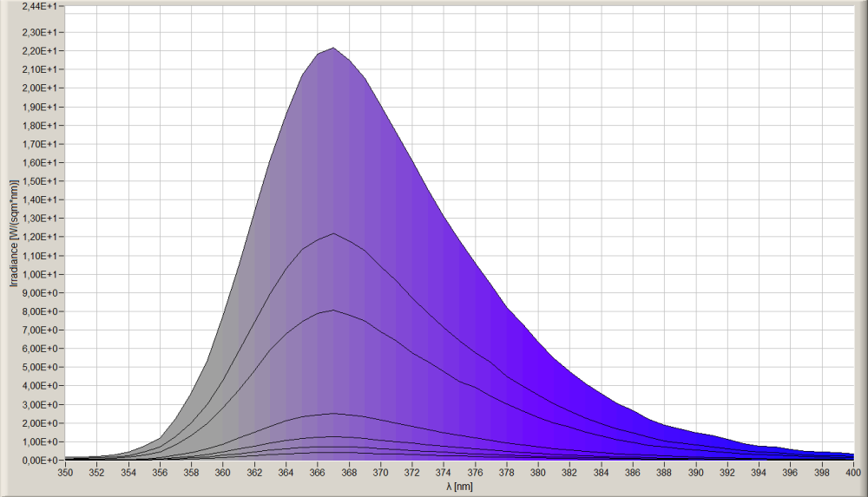Click the x-axis label 352
868x497 pixels.
click(97, 473)
